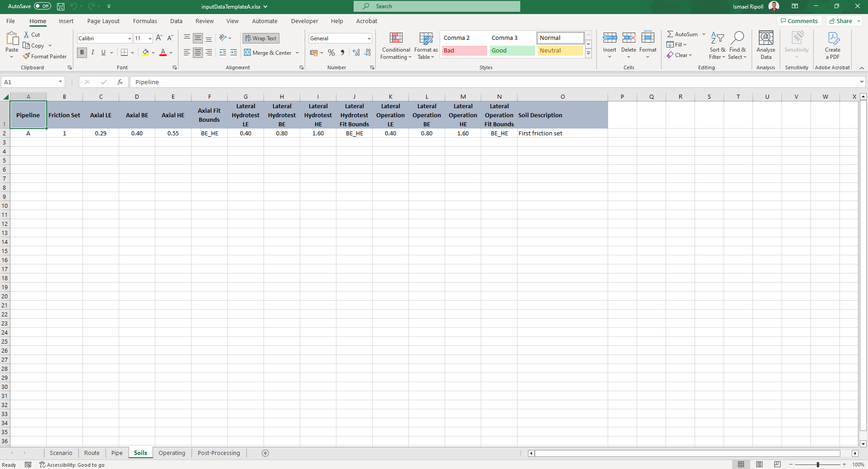Apply Comma Style format
Viewport: 868px width, 469px height.
click(x=342, y=53)
